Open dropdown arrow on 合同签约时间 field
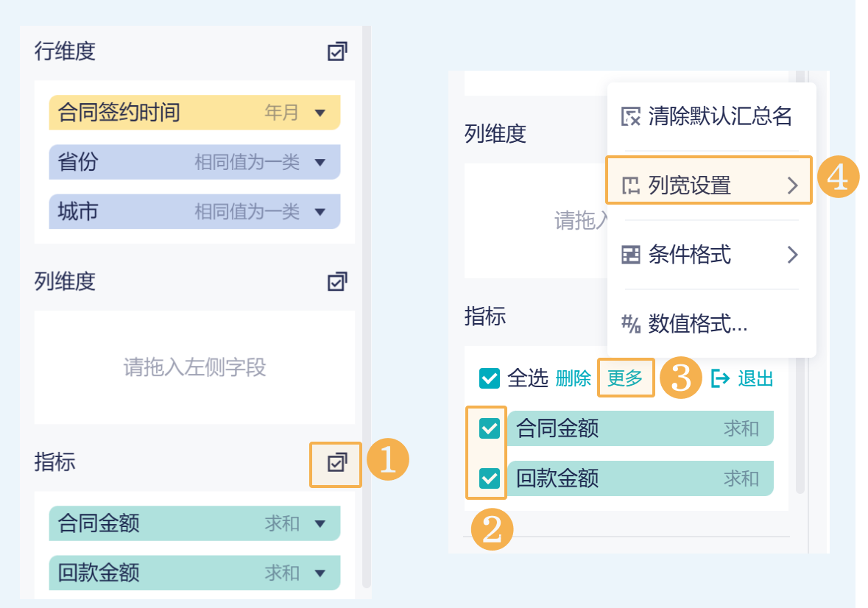Viewport: 868px width, 608px height. click(320, 113)
